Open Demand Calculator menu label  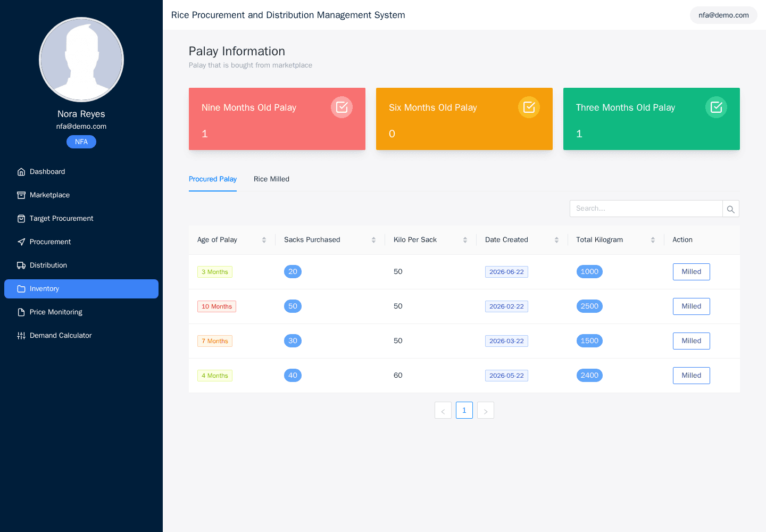point(61,336)
